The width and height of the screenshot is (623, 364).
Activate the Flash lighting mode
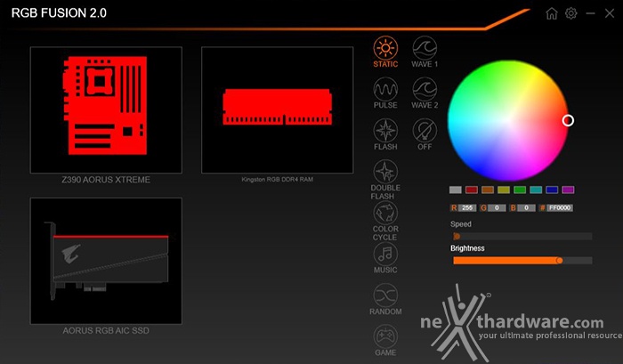[x=385, y=134]
